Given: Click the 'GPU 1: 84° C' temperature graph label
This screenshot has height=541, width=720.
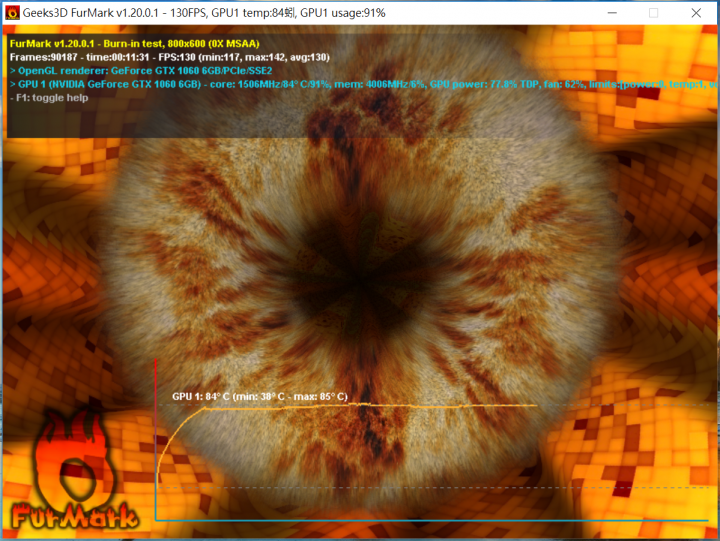Looking at the screenshot, I should pyautogui.click(x=260, y=396).
